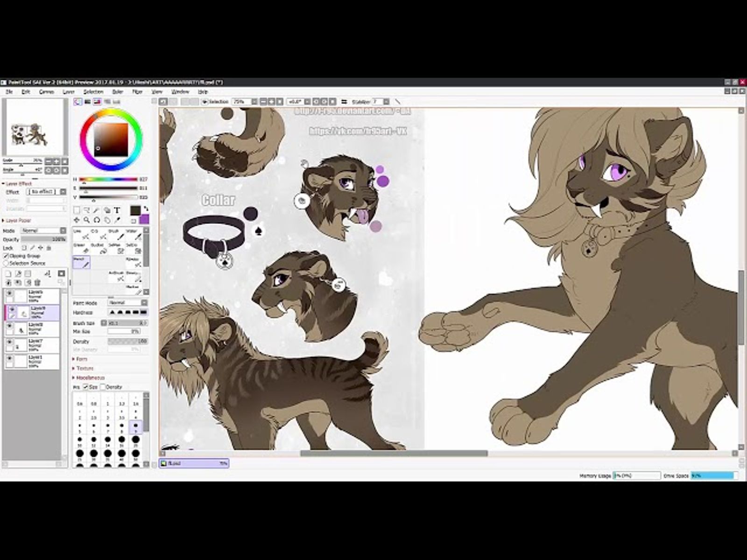Expand the Miscellaneous brush settings
Image resolution: width=747 pixels, height=560 pixels.
(x=89, y=378)
